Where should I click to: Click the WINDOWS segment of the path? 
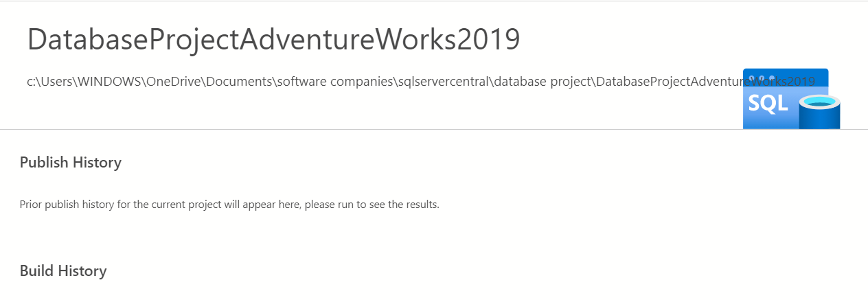pyautogui.click(x=108, y=82)
